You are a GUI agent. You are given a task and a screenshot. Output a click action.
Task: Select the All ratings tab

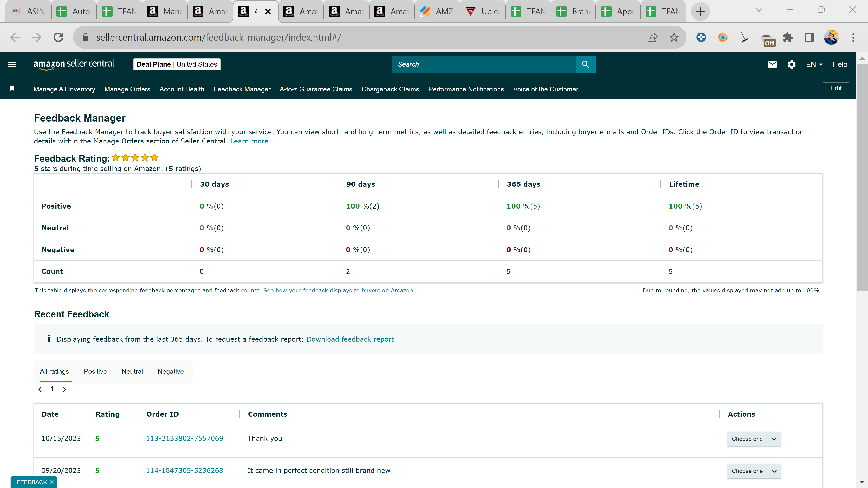[54, 371]
